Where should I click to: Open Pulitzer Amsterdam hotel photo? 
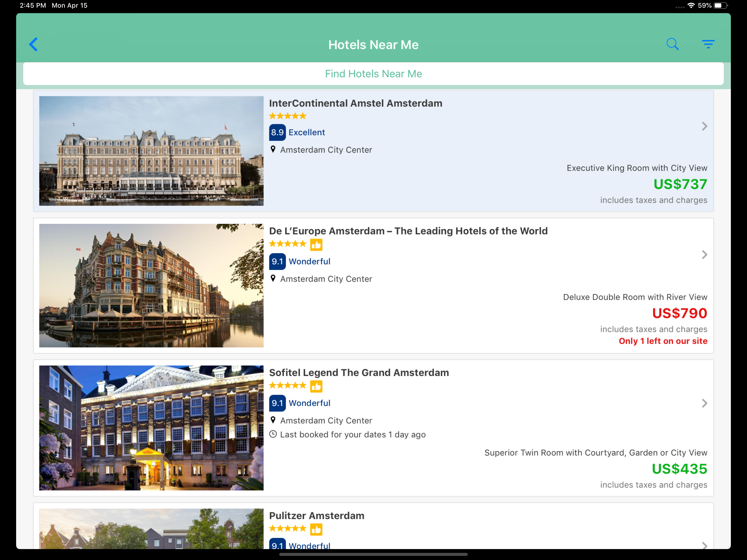click(x=151, y=529)
